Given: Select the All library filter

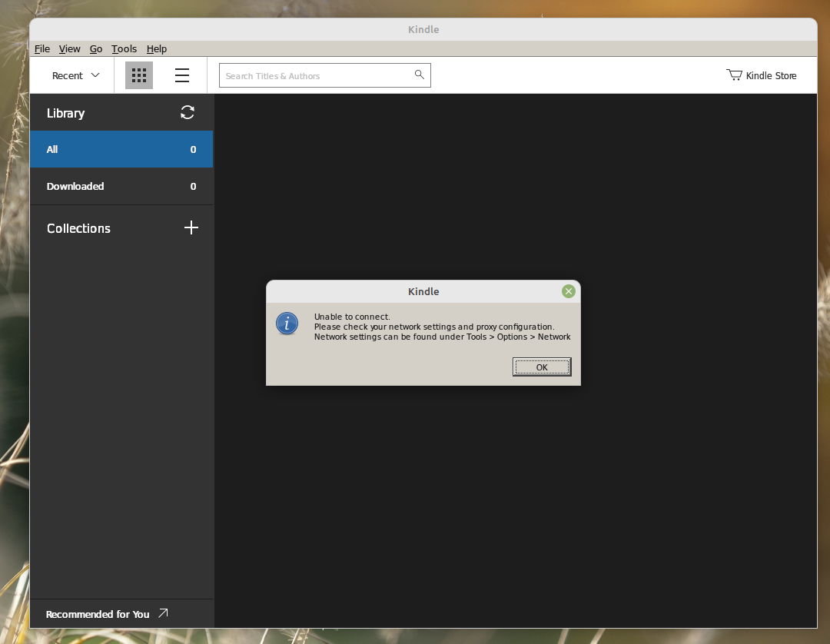Looking at the screenshot, I should (121, 149).
